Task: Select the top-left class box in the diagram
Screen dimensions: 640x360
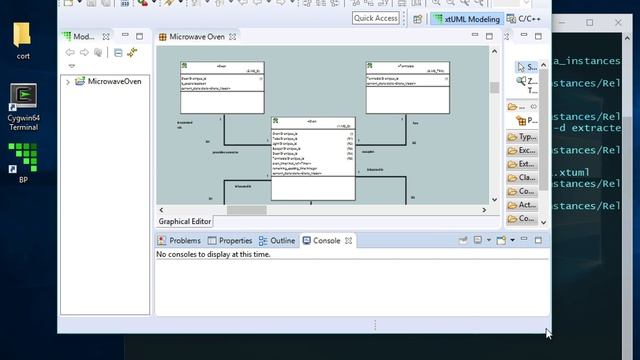Action: coord(222,87)
